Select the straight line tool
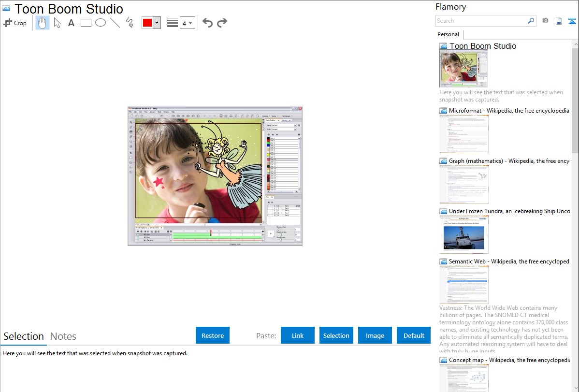This screenshot has width=579, height=392. pos(115,23)
